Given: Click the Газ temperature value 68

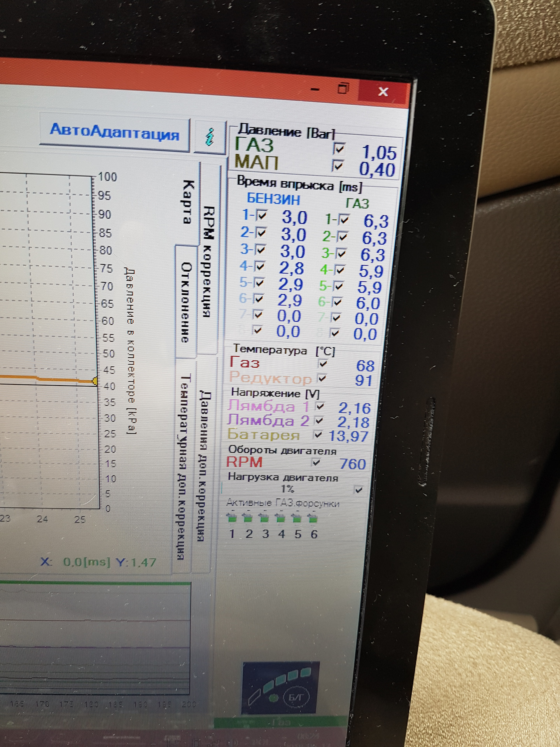Looking at the screenshot, I should click(x=365, y=366).
